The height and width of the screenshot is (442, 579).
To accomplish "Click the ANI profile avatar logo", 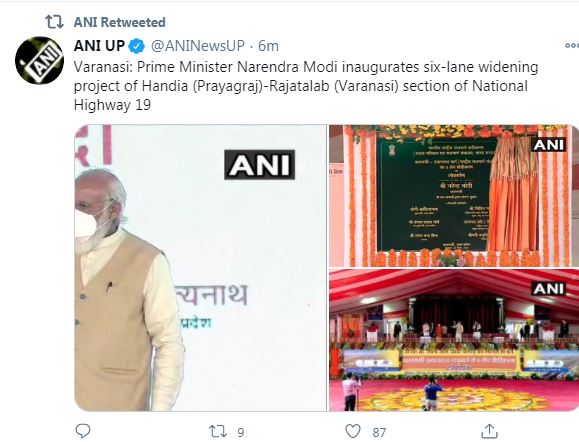I will (39, 60).
